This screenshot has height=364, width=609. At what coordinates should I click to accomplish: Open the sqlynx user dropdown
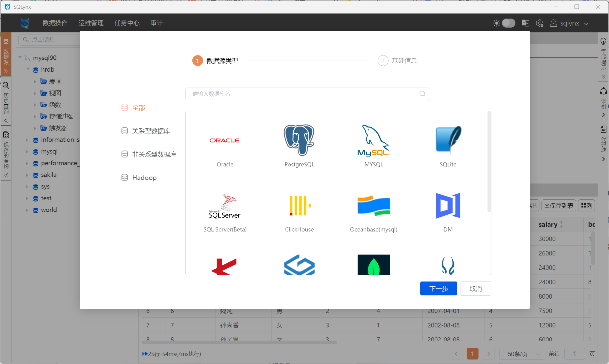569,23
